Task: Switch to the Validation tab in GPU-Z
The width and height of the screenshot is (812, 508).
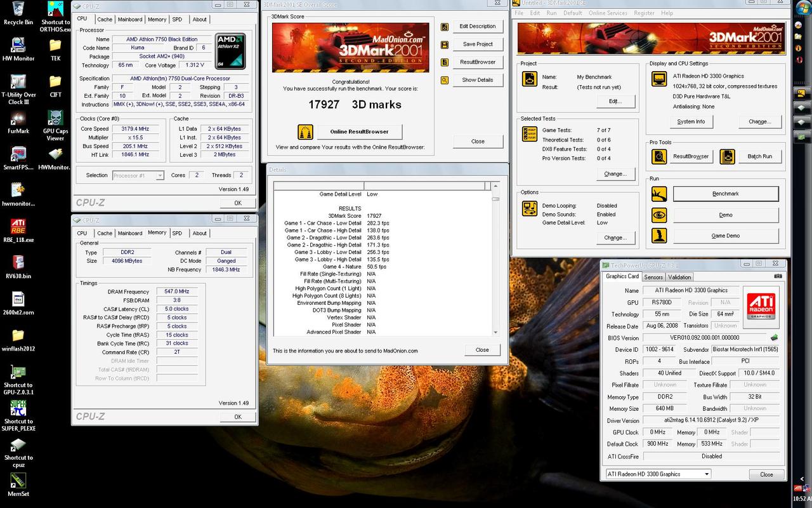Action: [679, 277]
